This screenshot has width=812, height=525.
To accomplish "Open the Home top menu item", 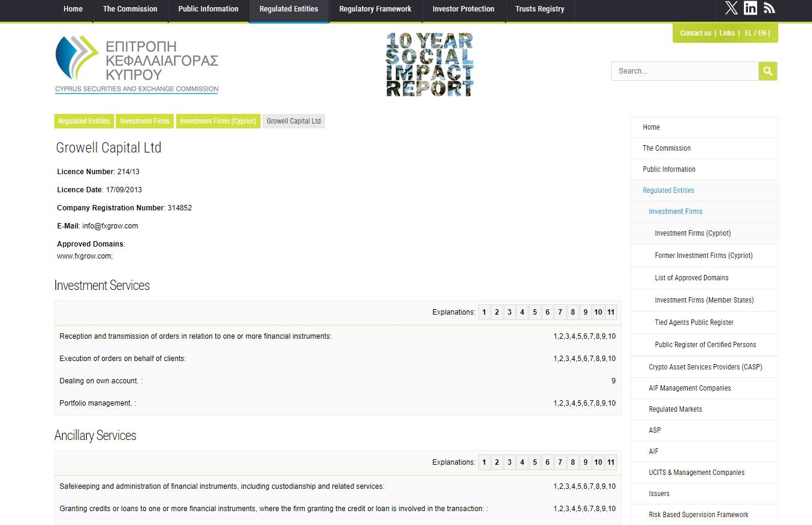I will tap(73, 9).
